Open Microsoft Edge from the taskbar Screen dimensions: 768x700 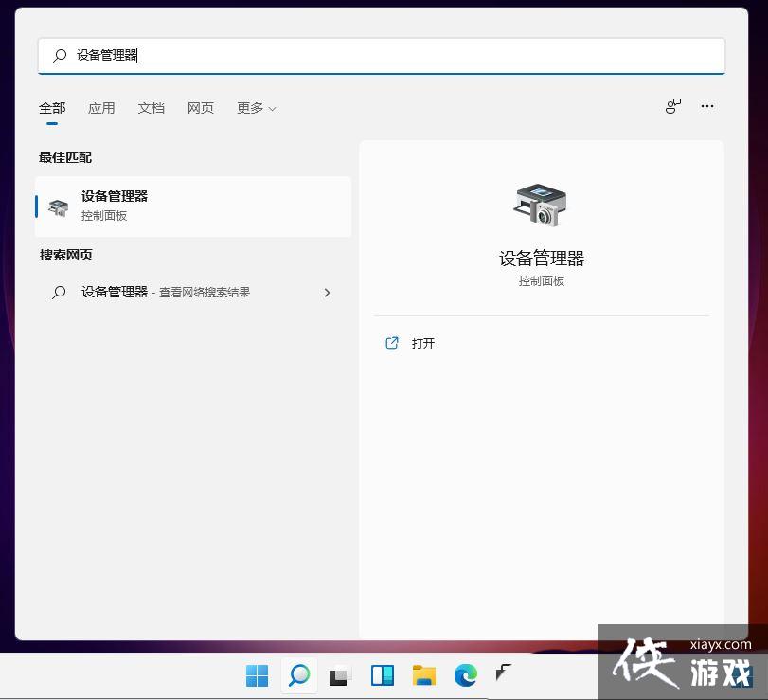coord(465,676)
